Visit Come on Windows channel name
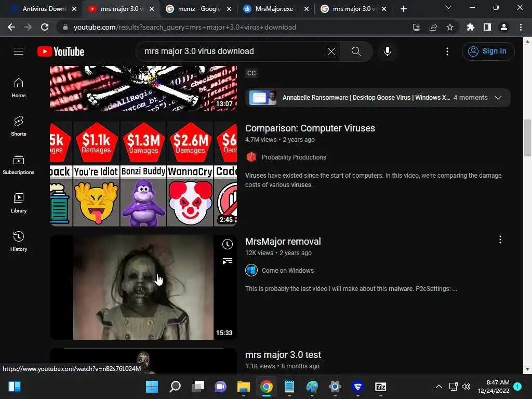This screenshot has height=399, width=532. [x=288, y=270]
